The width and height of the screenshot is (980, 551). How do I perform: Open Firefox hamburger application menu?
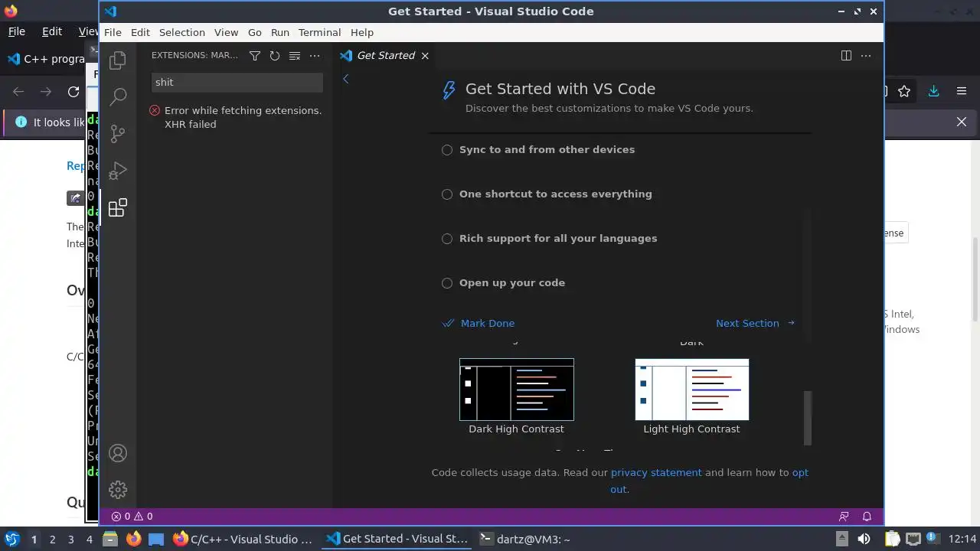tap(962, 91)
